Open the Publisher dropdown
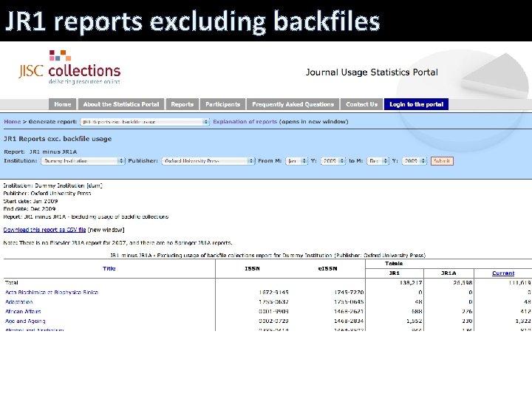This screenshot has width=532, height=399. click(x=208, y=161)
